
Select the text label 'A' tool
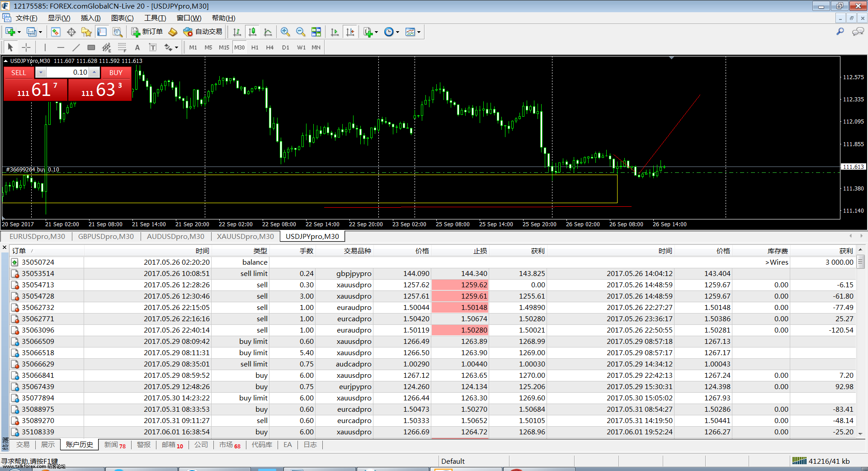[137, 47]
